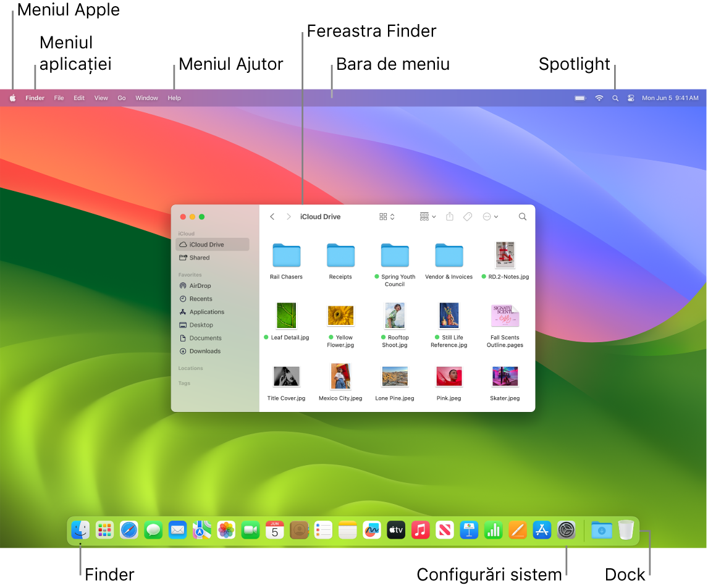Click the back navigation arrow in Finder
This screenshot has height=588, width=708.
[x=272, y=216]
